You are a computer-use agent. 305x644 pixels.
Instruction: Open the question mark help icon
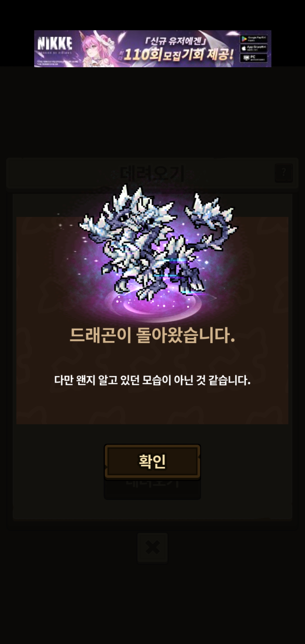pos(284,173)
